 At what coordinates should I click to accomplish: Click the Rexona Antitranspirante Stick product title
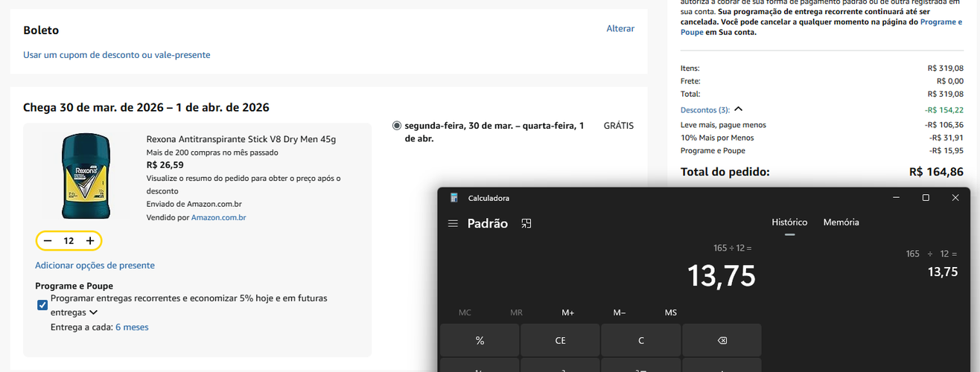[241, 139]
